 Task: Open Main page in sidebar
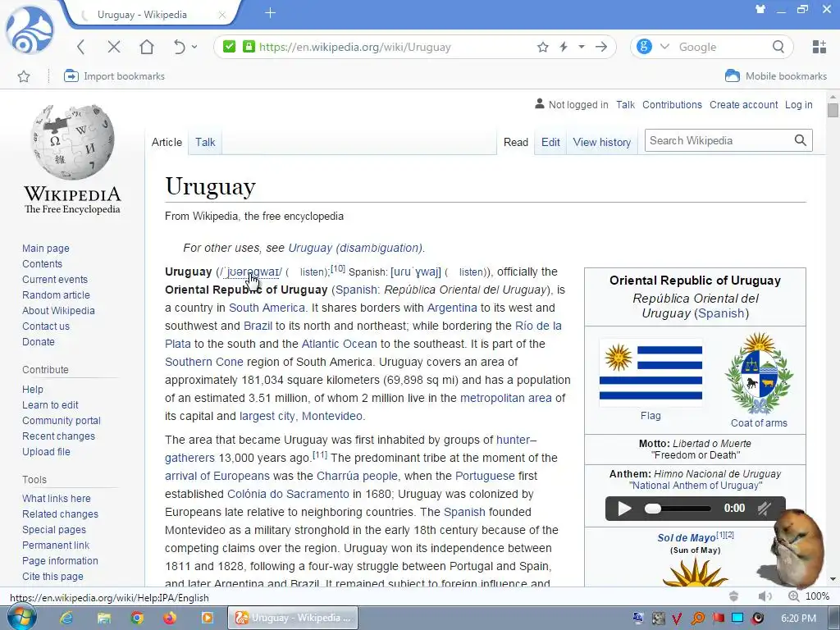click(x=46, y=248)
